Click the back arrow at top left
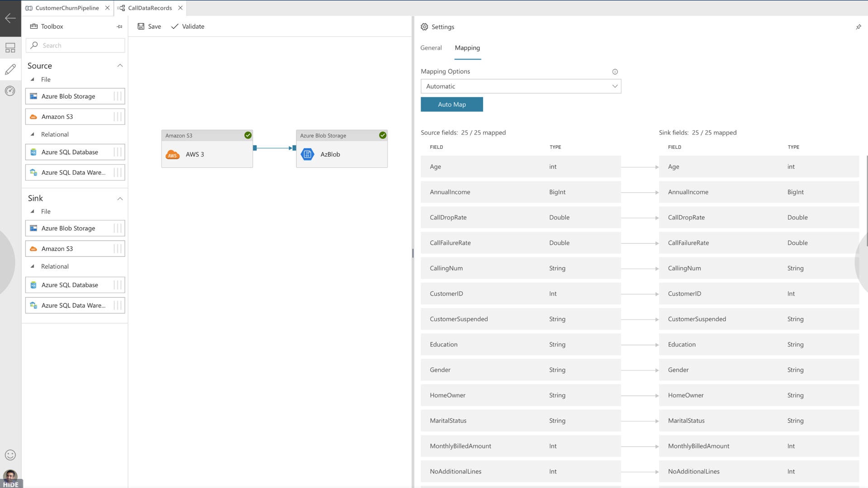868x488 pixels. point(9,18)
